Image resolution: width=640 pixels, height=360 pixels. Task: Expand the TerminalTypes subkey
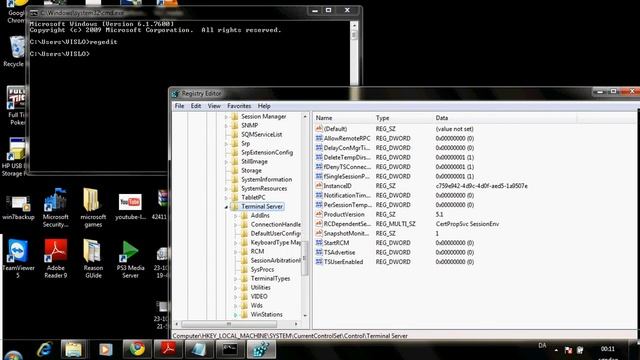tap(236, 279)
